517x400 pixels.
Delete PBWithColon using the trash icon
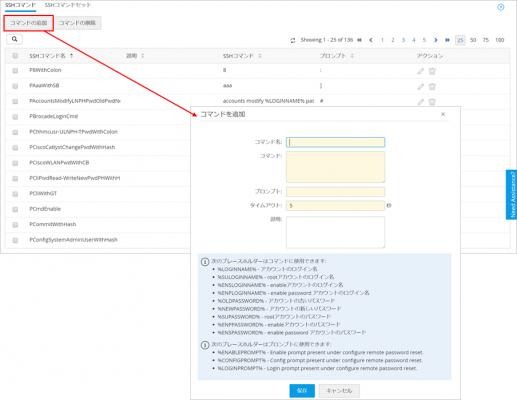(x=432, y=71)
